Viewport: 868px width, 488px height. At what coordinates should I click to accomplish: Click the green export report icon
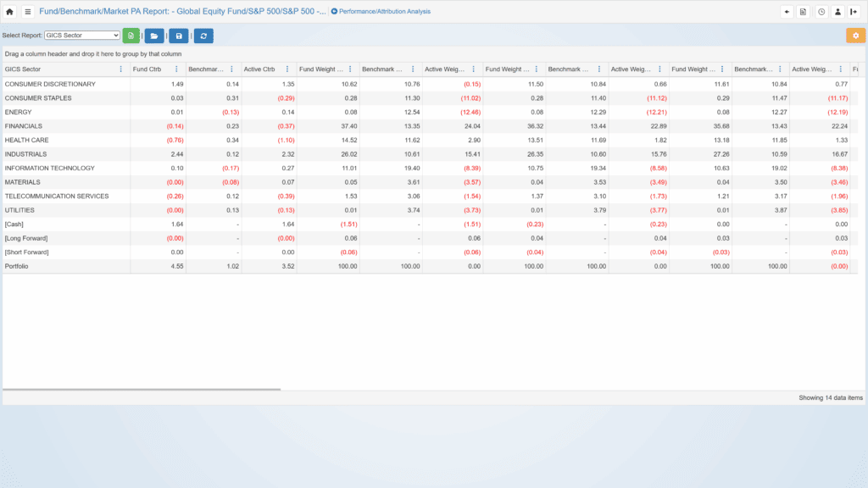(x=131, y=36)
